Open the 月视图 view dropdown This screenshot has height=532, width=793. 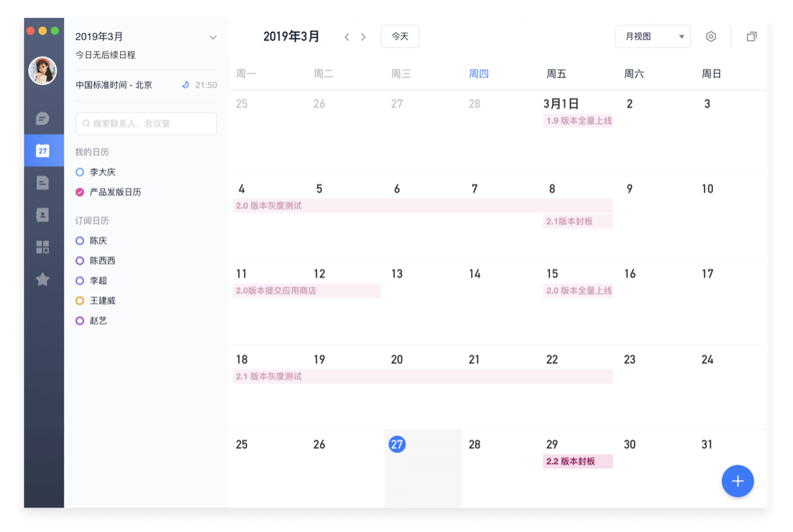click(652, 36)
